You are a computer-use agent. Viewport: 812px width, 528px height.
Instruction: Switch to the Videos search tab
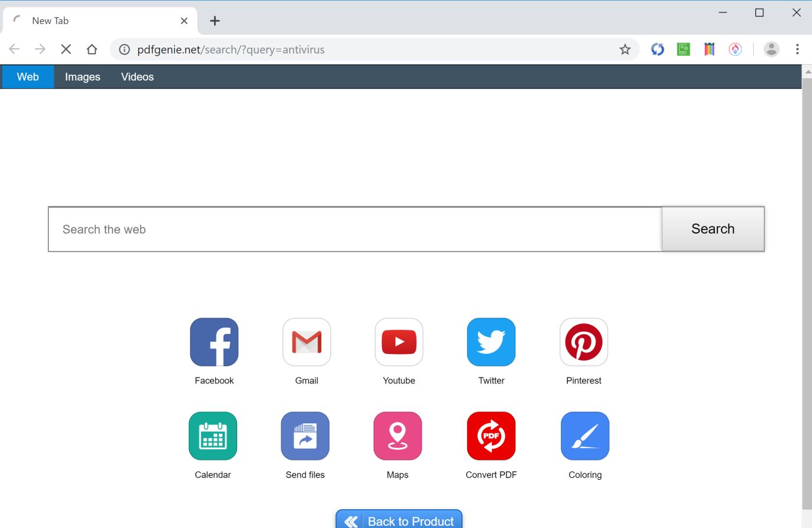137,77
